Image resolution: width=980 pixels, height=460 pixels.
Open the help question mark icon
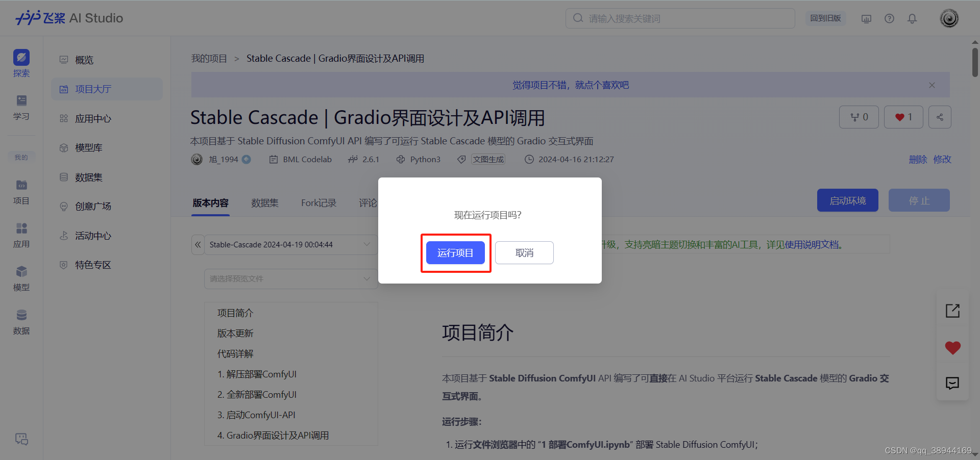(889, 18)
